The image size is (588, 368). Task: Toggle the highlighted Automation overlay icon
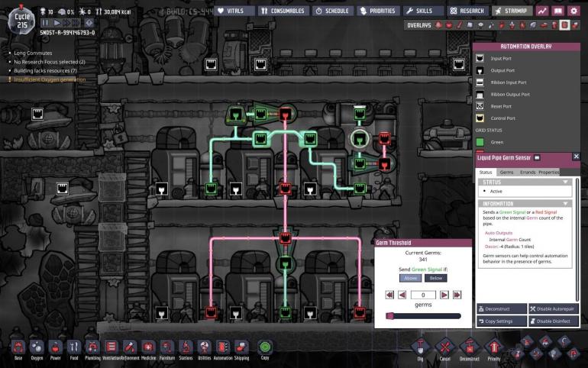(x=564, y=25)
